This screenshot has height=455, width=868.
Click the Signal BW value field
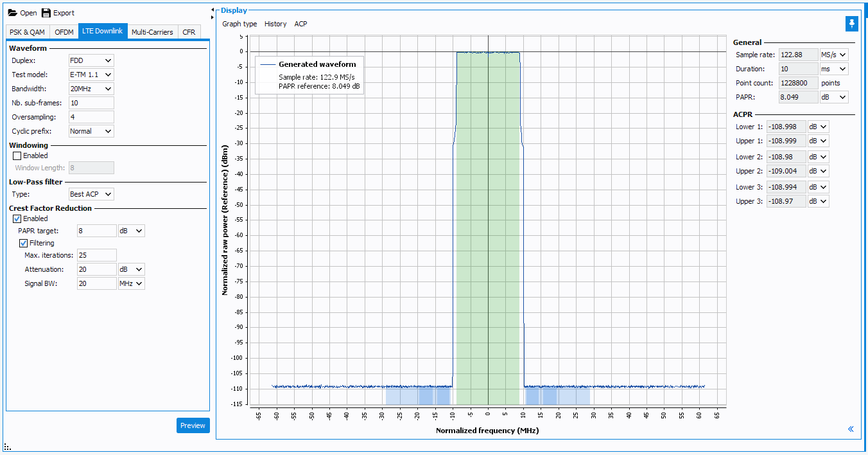(97, 283)
